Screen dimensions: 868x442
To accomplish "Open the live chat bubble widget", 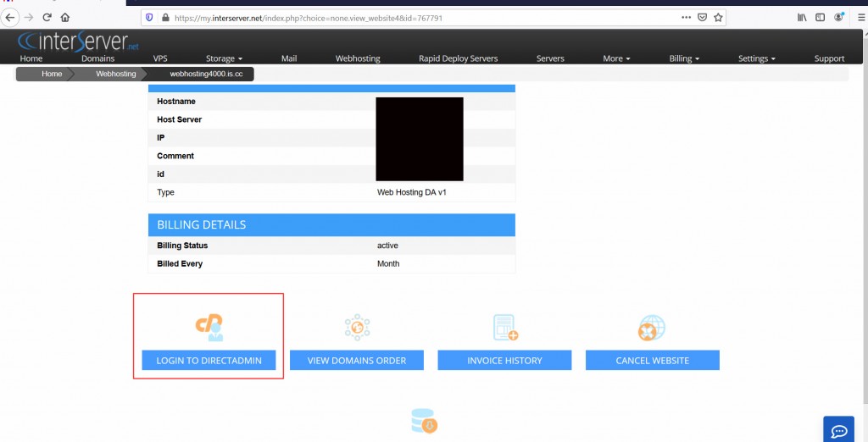I will (838, 429).
